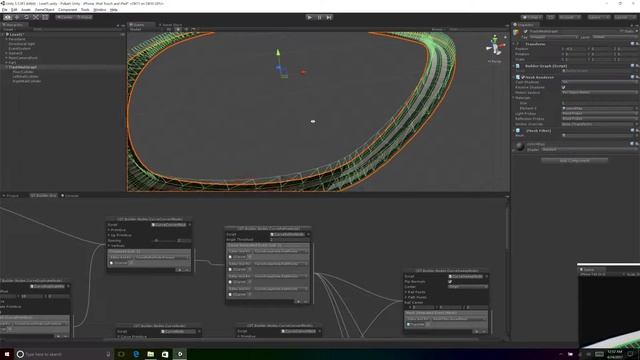Open the Edit menu
Screen dimensions: 640x360
point(14,9)
